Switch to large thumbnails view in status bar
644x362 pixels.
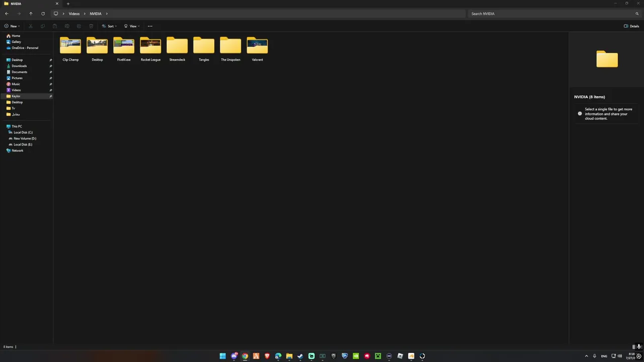[x=639, y=346]
